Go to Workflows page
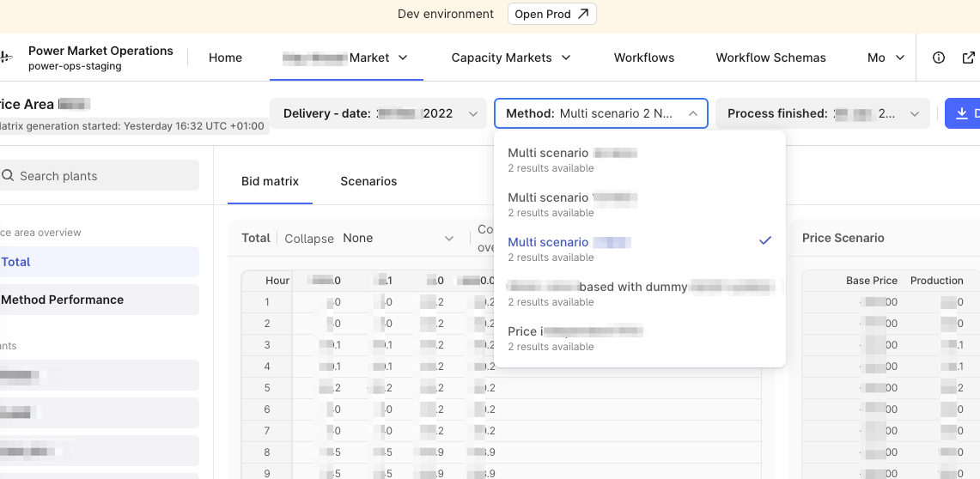The image size is (980, 479). click(644, 58)
